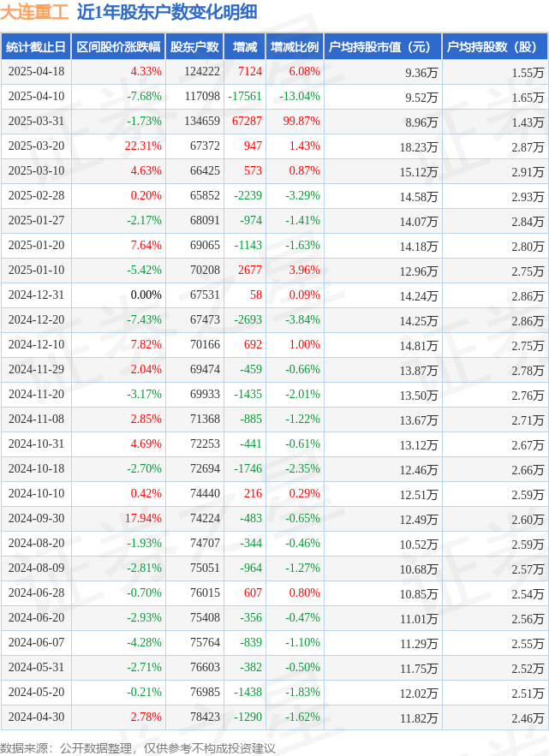Click shareholder count 134659

(x=201, y=122)
